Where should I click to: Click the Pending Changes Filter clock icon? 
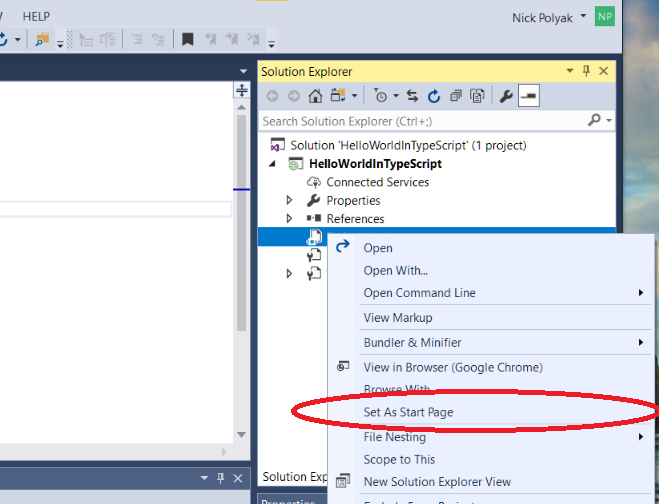380,96
